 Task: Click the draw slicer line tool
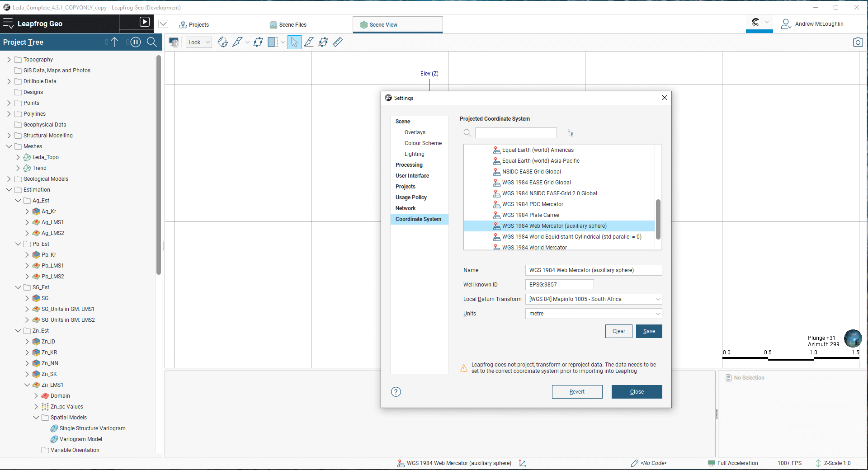point(309,42)
